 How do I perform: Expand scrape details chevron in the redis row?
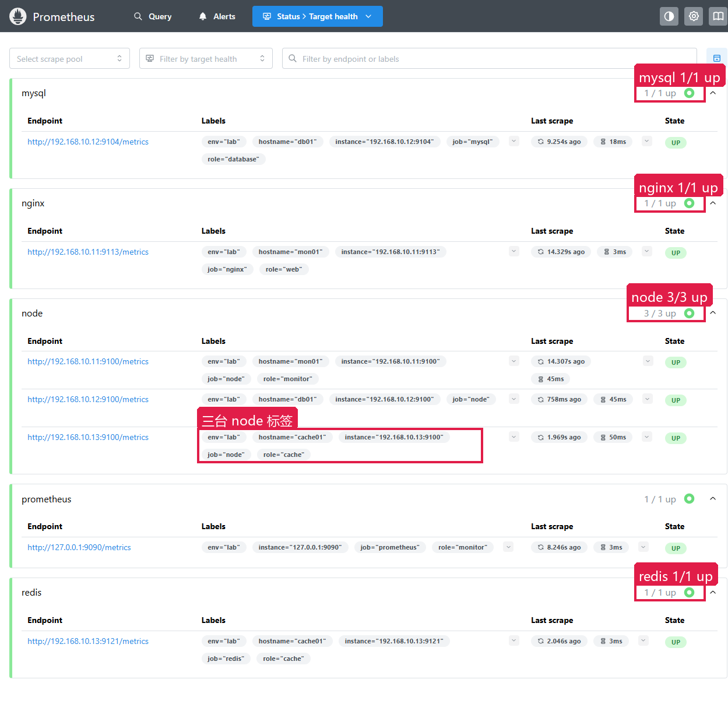click(x=643, y=640)
